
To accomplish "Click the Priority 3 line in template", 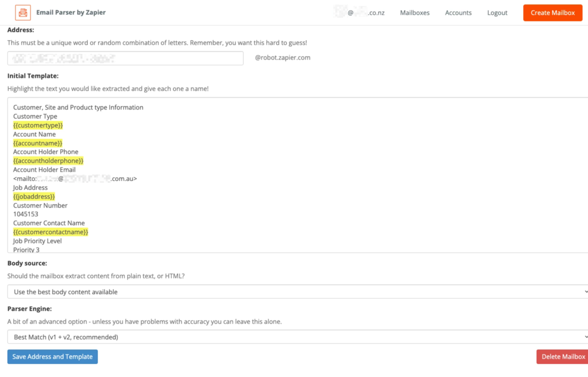I will point(26,250).
